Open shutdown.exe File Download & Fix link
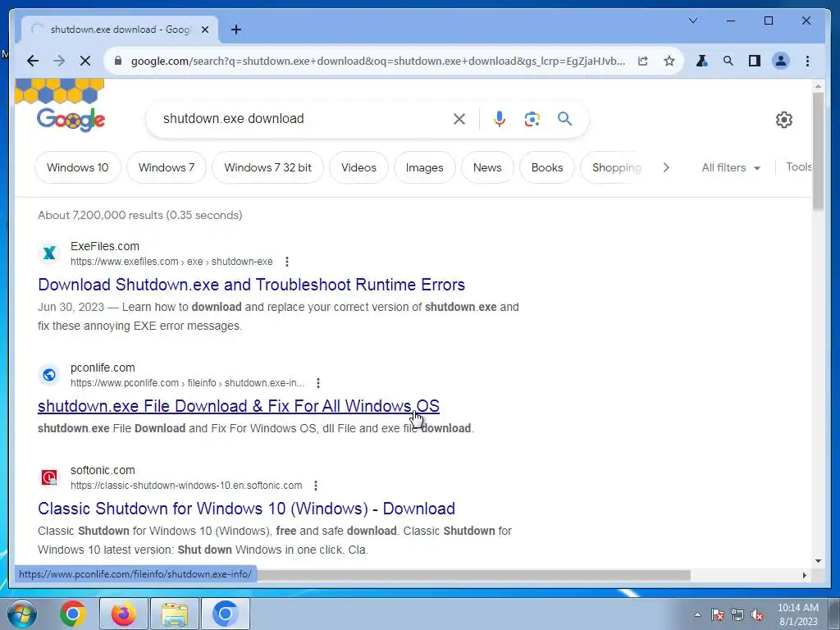 239,406
